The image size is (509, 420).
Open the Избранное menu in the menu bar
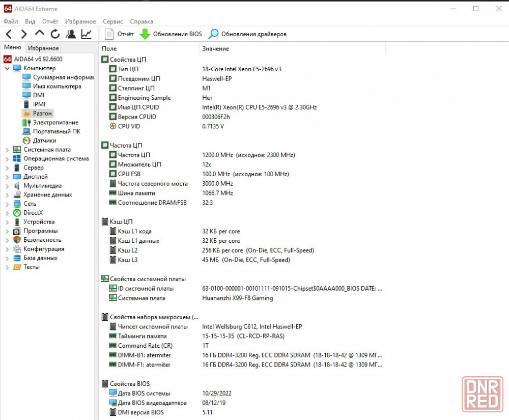pyautogui.click(x=80, y=21)
